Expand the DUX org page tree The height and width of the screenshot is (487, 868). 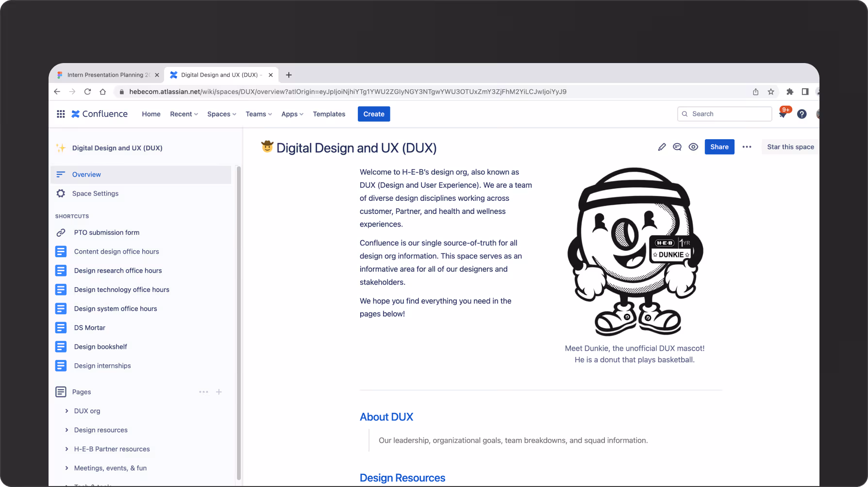tap(67, 410)
